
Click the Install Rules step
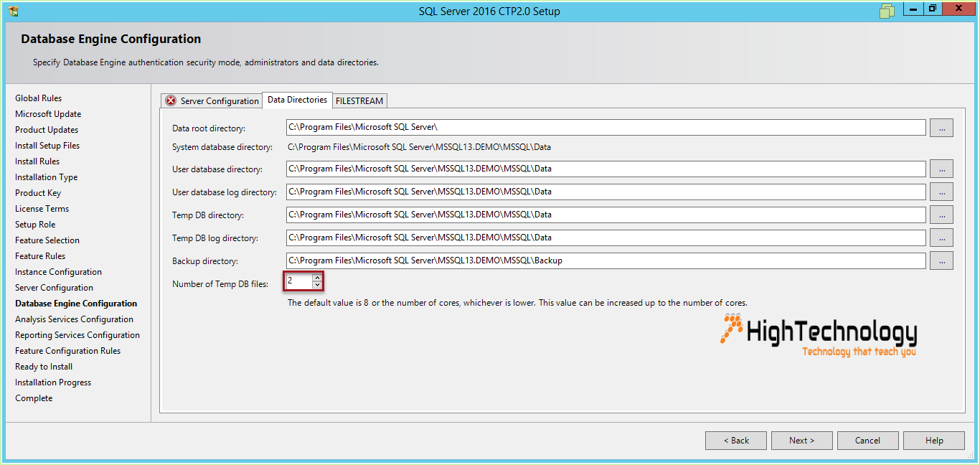coord(37,161)
